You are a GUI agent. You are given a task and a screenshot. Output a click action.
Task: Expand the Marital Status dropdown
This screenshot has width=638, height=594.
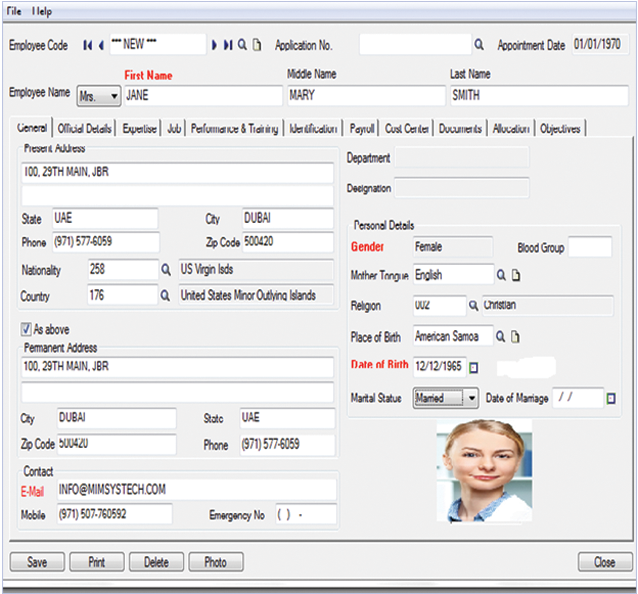pos(472,399)
